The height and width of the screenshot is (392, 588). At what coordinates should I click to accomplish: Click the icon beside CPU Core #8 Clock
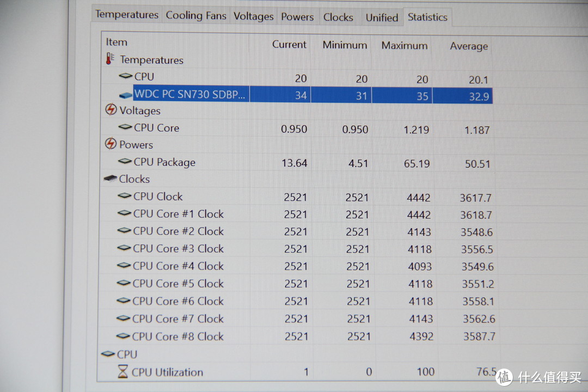123,336
